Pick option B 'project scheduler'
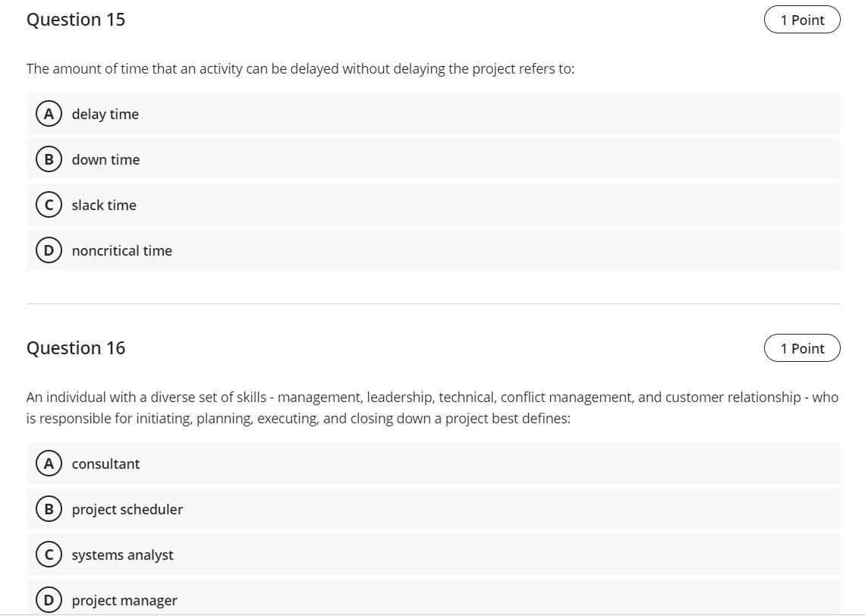 [433, 509]
